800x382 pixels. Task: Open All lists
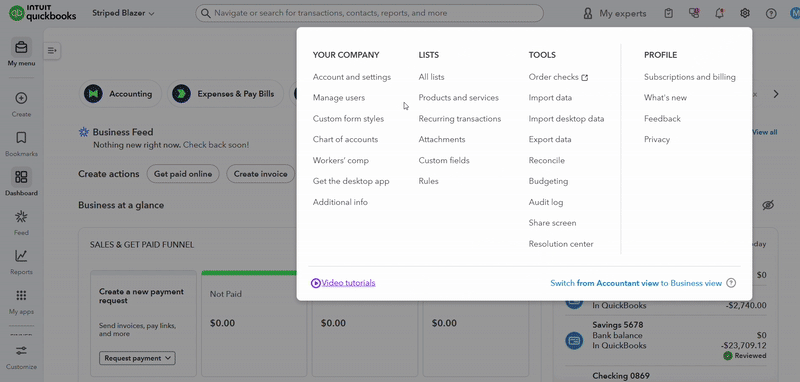431,77
